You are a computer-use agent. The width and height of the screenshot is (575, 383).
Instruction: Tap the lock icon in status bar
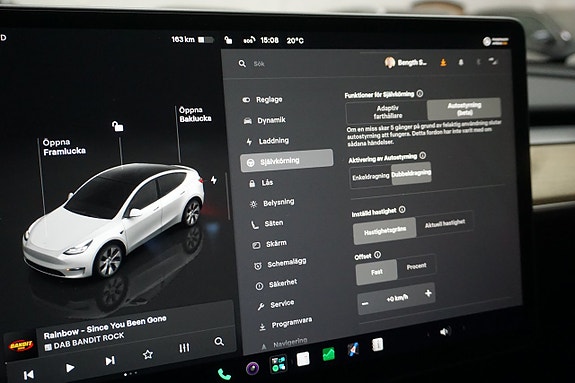pyautogui.click(x=228, y=40)
